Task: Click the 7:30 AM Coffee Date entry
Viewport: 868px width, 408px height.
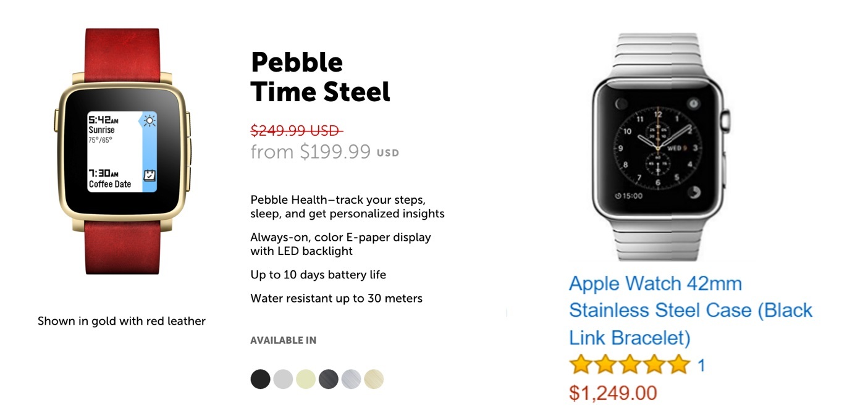Action: pyautogui.click(x=111, y=178)
